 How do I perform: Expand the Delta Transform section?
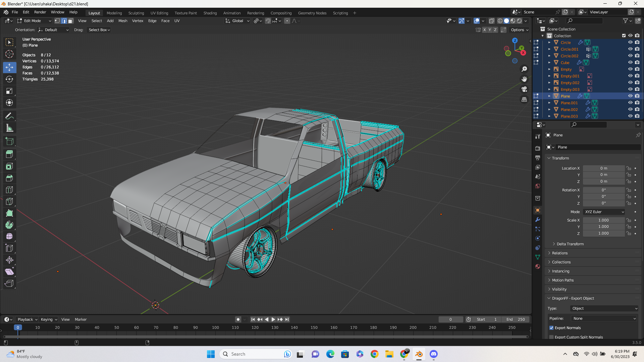click(570, 244)
